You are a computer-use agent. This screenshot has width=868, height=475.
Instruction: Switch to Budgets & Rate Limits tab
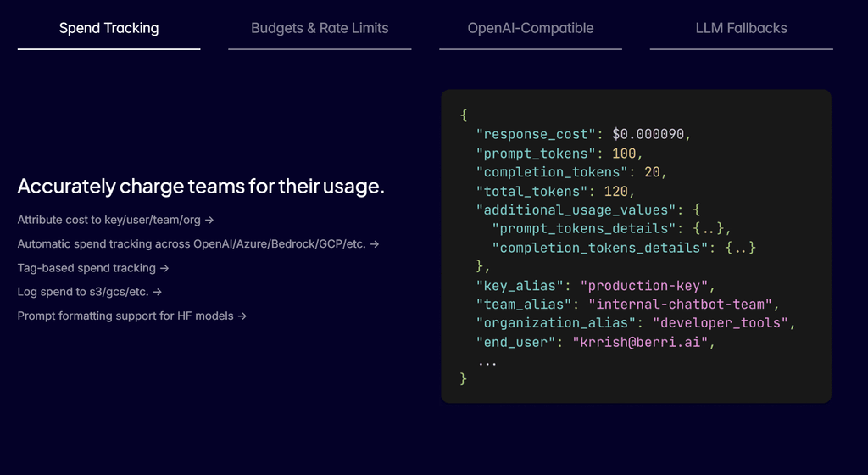pyautogui.click(x=320, y=28)
